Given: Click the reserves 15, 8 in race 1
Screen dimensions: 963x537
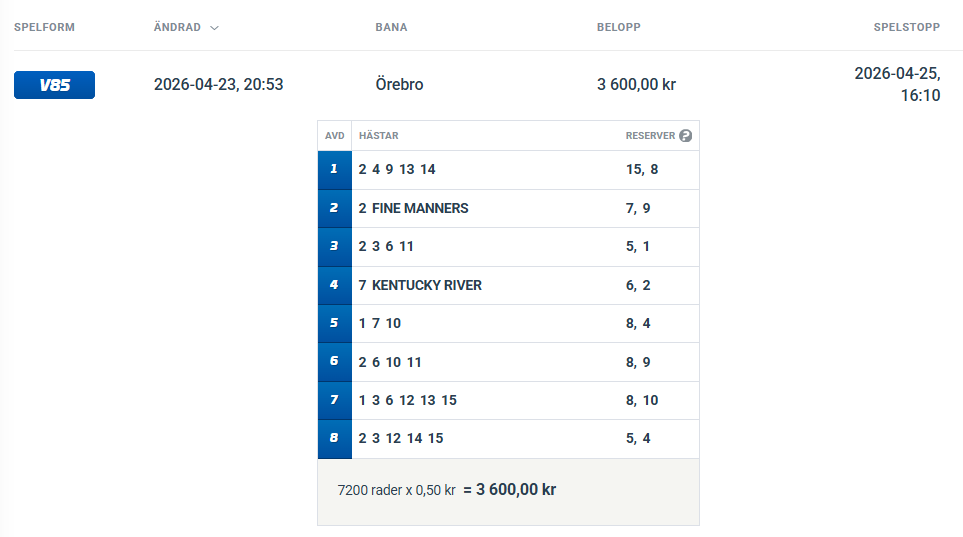Looking at the screenshot, I should [x=642, y=170].
